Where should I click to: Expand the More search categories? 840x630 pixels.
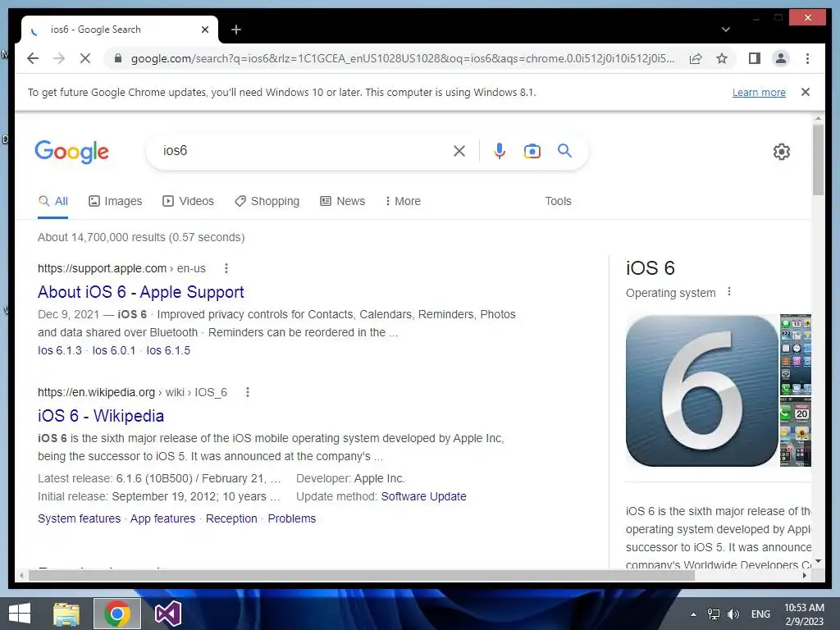[403, 202]
